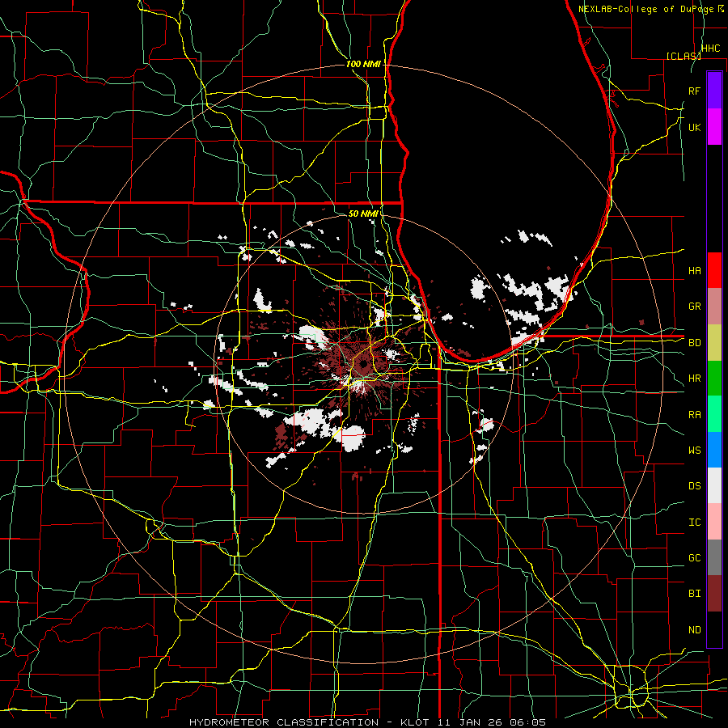The height and width of the screenshot is (728, 728).
Task: Click the BI legend label
Action: click(694, 594)
